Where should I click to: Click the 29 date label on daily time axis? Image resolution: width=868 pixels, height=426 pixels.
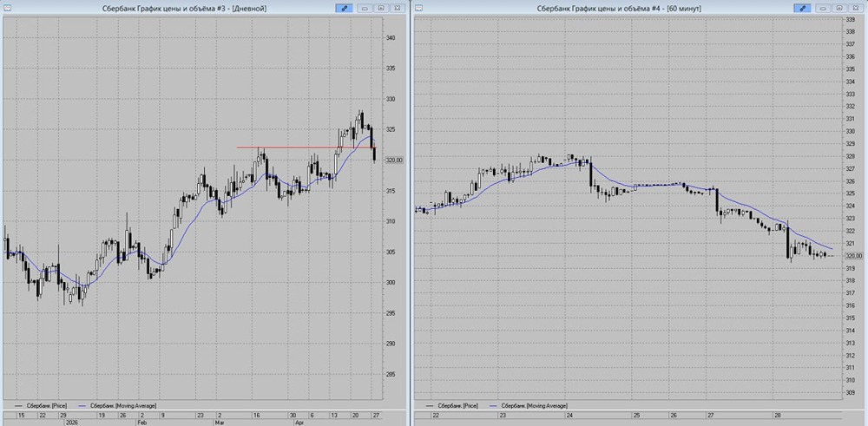(x=63, y=415)
